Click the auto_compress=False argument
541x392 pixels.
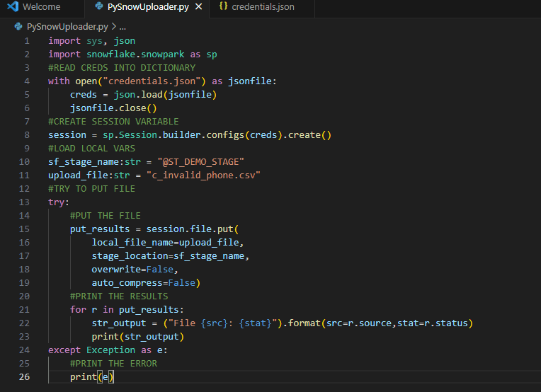146,283
